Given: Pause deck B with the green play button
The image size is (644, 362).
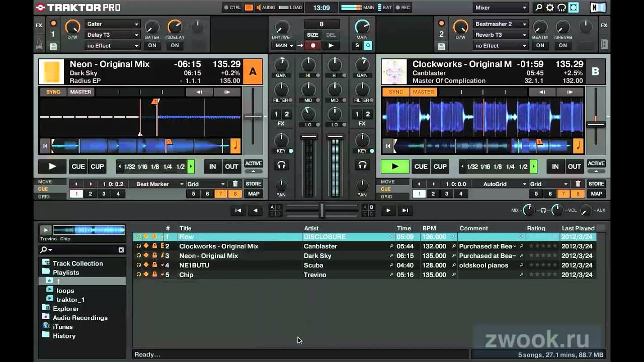Looking at the screenshot, I should (395, 166).
